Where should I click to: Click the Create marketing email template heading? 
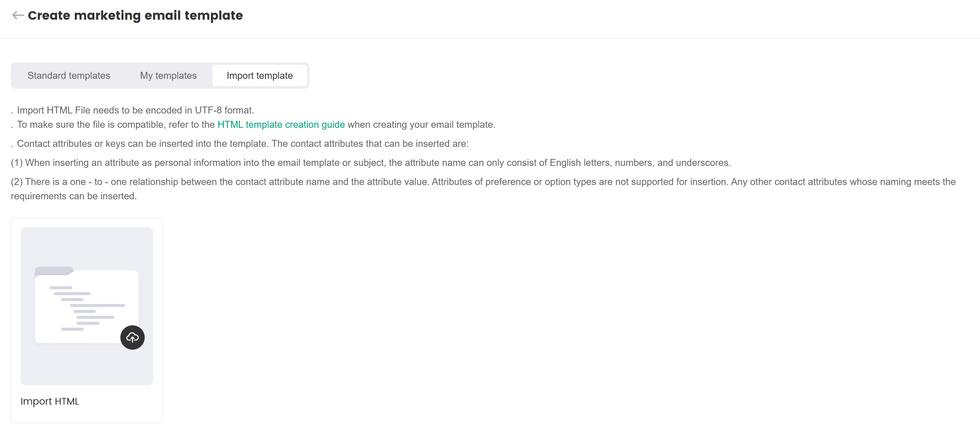pos(135,15)
